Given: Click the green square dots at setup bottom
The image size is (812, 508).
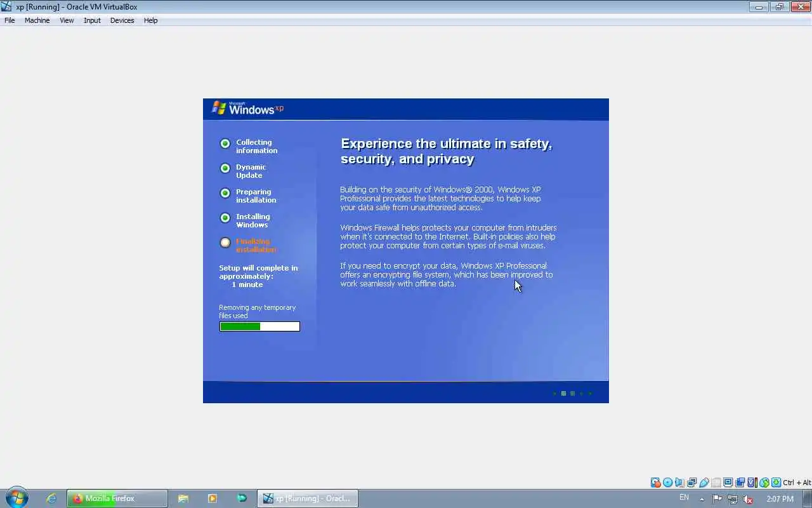Looking at the screenshot, I should click(x=572, y=393).
